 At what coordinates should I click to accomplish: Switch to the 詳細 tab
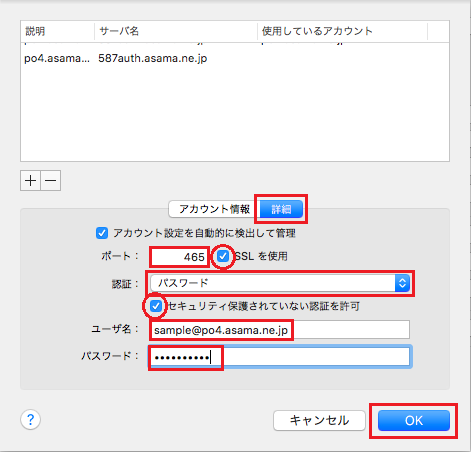click(x=281, y=209)
